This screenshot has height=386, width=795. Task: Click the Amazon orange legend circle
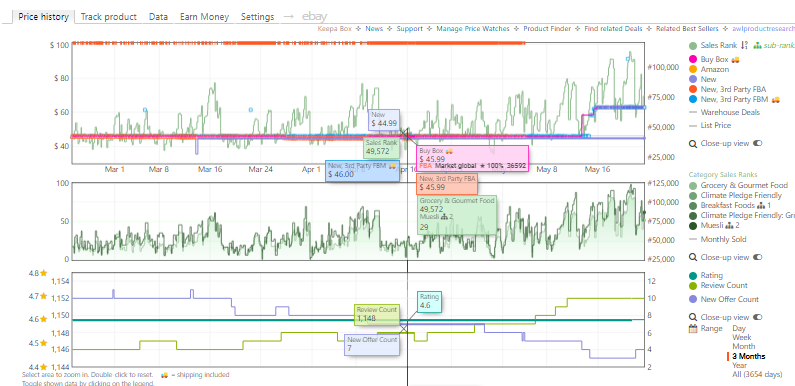pyautogui.click(x=693, y=69)
